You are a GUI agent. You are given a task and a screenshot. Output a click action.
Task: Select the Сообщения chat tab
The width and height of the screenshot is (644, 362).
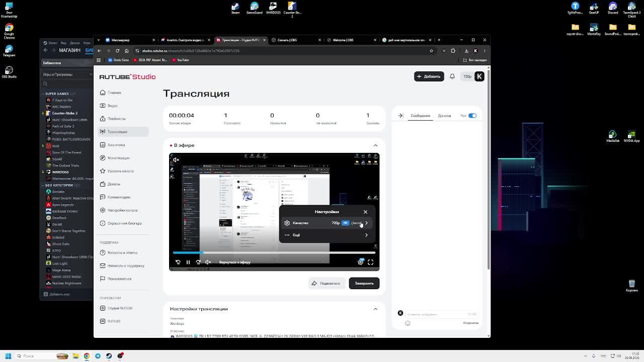420,116
